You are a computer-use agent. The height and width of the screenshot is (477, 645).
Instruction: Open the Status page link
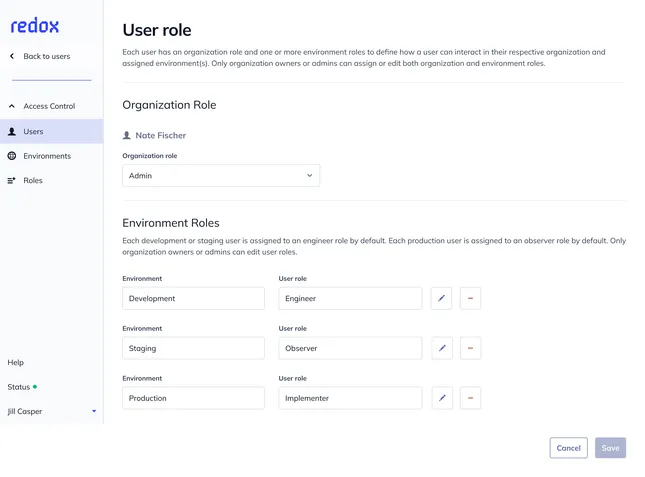[x=19, y=387]
